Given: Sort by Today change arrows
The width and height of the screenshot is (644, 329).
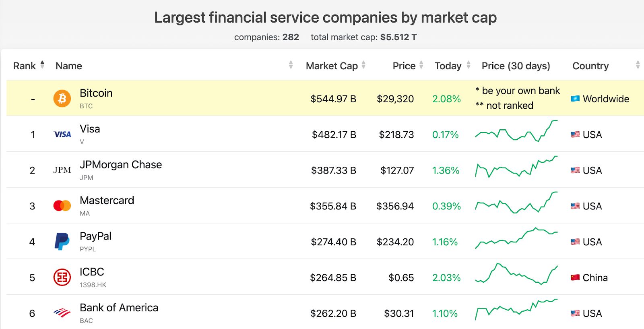Looking at the screenshot, I should point(469,65).
